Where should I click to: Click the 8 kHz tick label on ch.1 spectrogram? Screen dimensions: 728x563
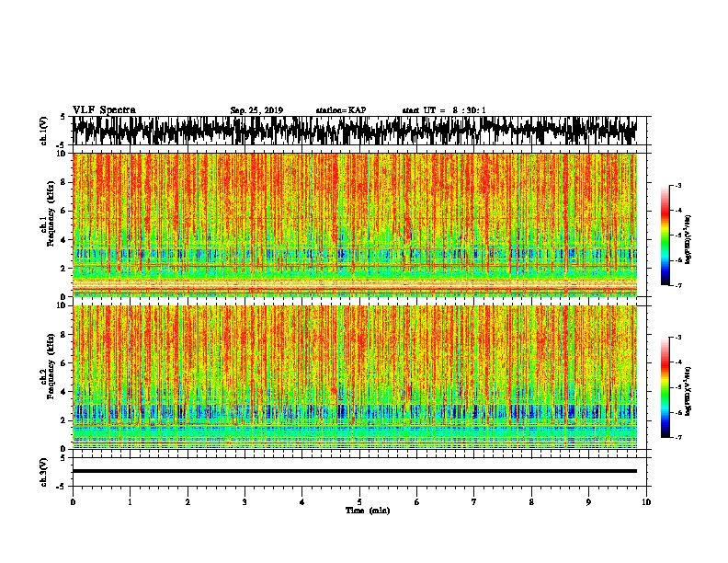(64, 182)
